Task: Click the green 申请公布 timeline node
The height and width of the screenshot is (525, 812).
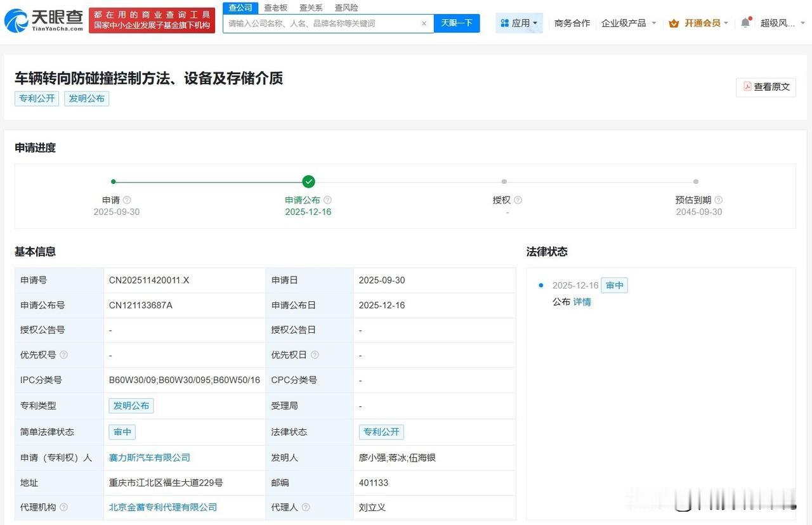Action: click(x=308, y=181)
